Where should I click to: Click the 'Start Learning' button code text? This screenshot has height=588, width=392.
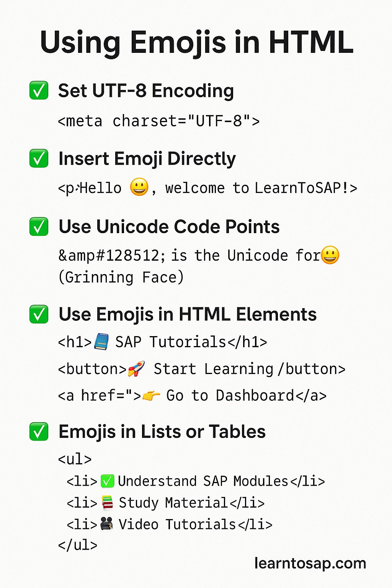point(214,369)
